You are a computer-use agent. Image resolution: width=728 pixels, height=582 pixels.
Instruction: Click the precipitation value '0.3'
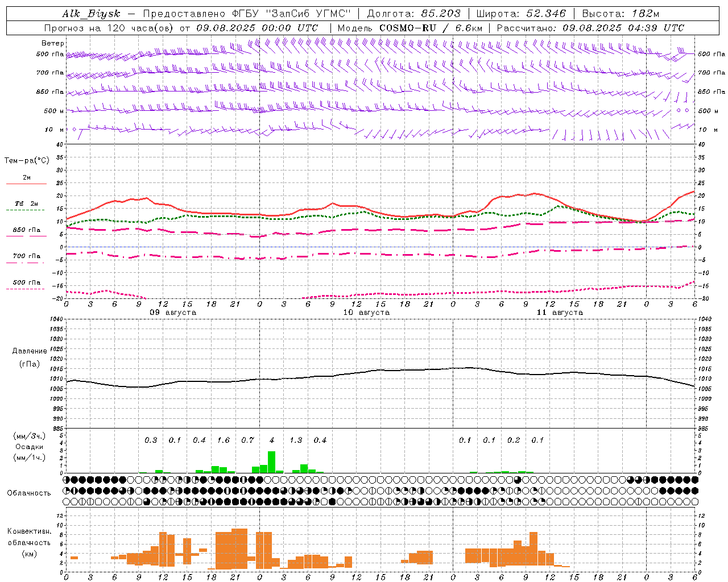point(151,440)
